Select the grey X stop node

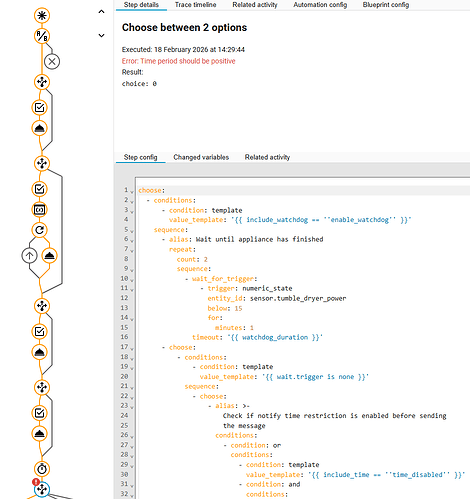tap(52, 62)
